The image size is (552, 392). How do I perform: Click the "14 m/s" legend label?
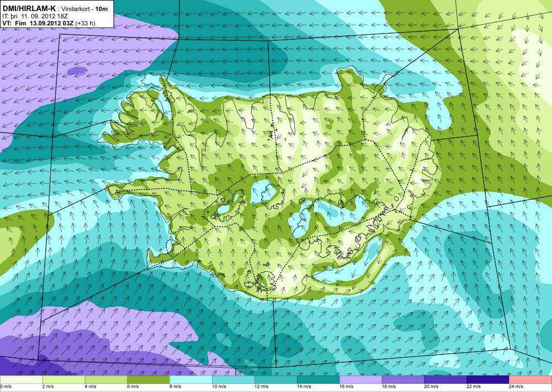[304, 386]
